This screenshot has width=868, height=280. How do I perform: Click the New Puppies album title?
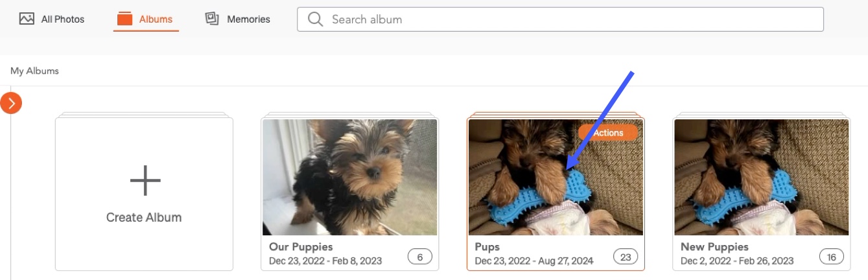(x=714, y=247)
